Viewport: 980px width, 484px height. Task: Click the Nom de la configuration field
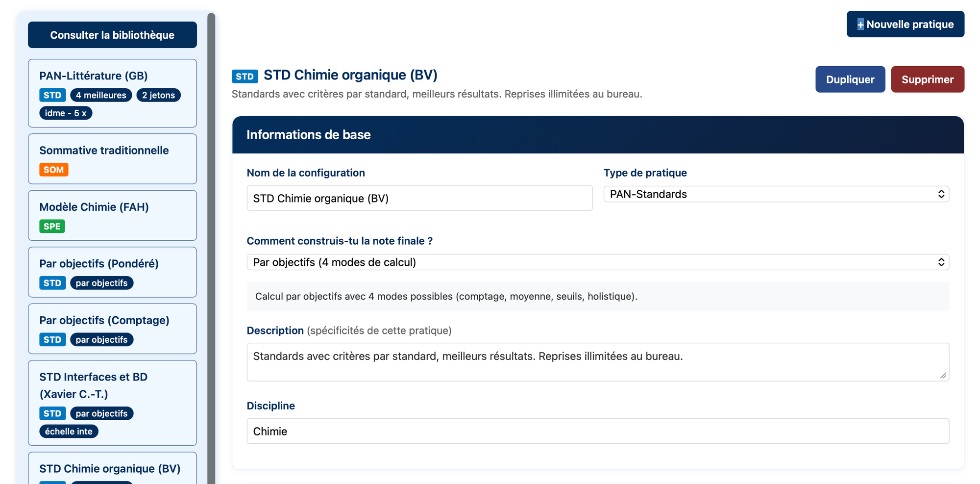419,198
